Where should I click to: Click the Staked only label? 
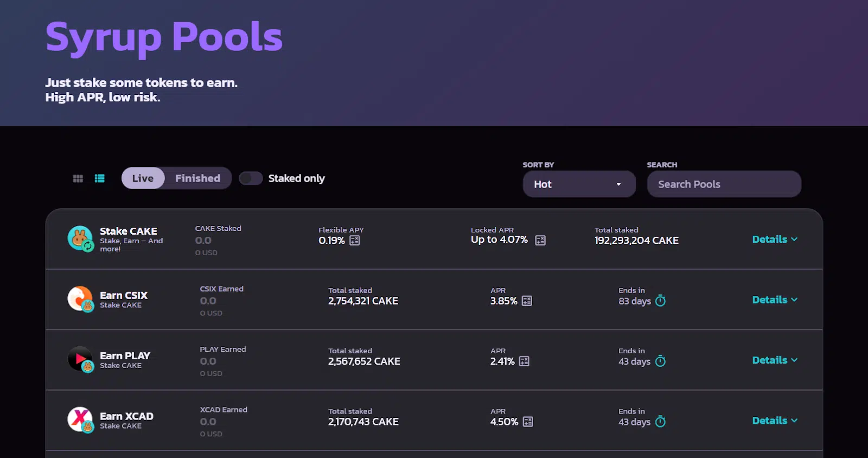[297, 178]
